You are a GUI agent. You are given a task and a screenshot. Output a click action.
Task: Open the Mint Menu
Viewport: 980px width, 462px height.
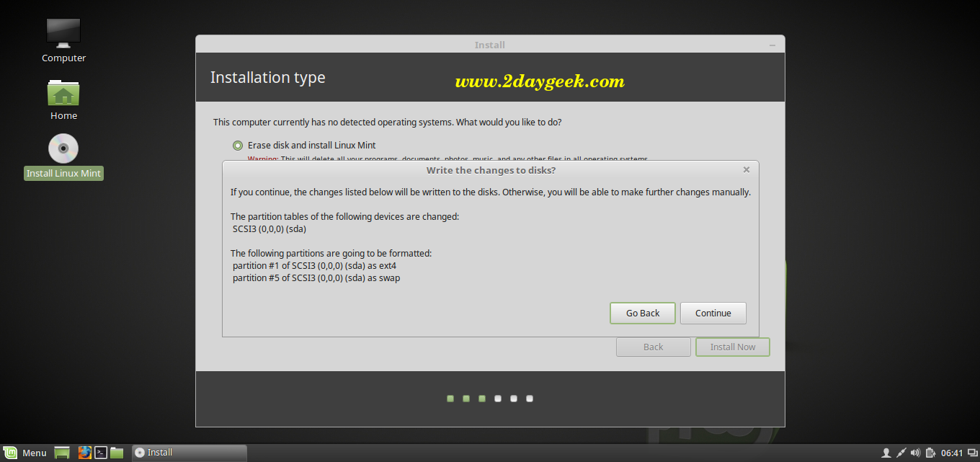tap(26, 453)
